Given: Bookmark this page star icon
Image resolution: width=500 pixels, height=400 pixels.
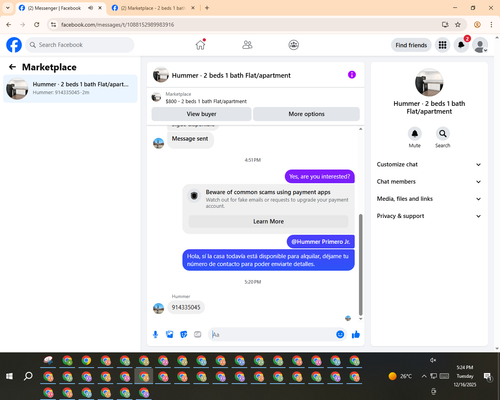Looking at the screenshot, I should [x=458, y=25].
